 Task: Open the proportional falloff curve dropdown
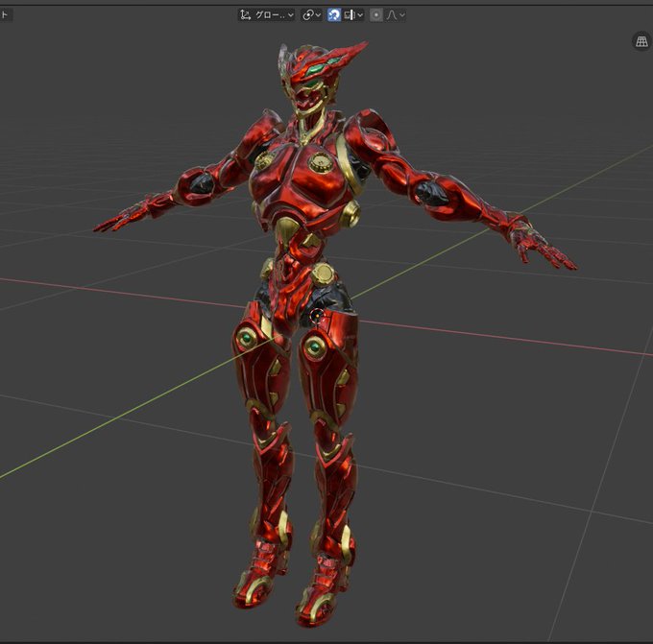click(x=396, y=15)
